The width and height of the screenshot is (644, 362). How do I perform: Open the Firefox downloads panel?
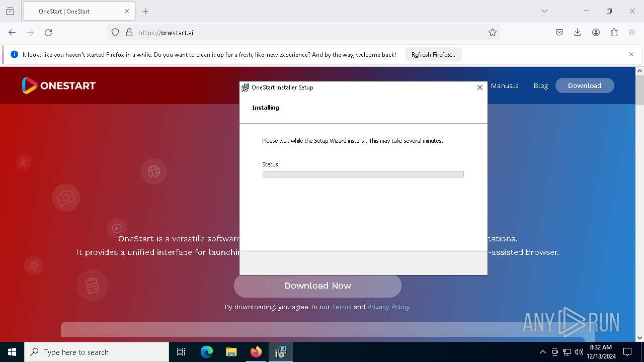578,32
